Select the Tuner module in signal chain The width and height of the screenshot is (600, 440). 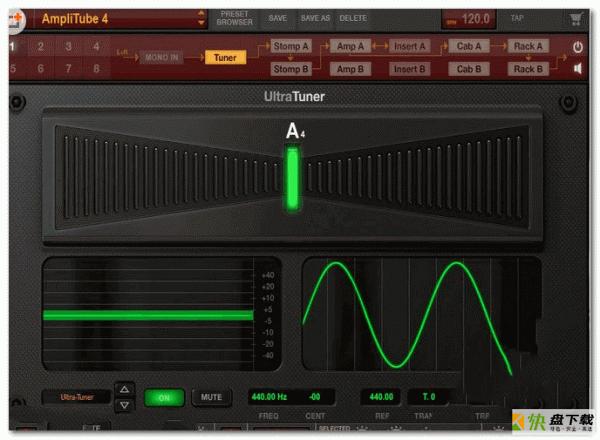point(225,58)
